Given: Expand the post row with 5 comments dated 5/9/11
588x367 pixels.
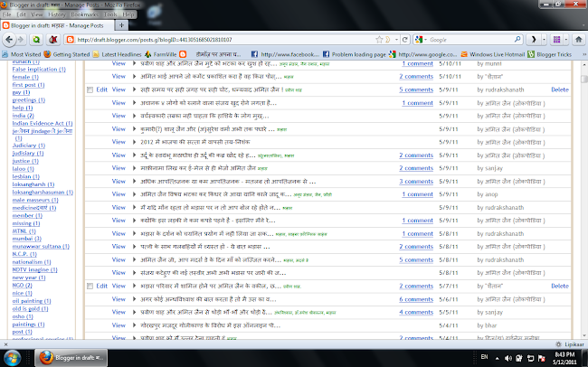Looking at the screenshot, I should (x=134, y=89).
